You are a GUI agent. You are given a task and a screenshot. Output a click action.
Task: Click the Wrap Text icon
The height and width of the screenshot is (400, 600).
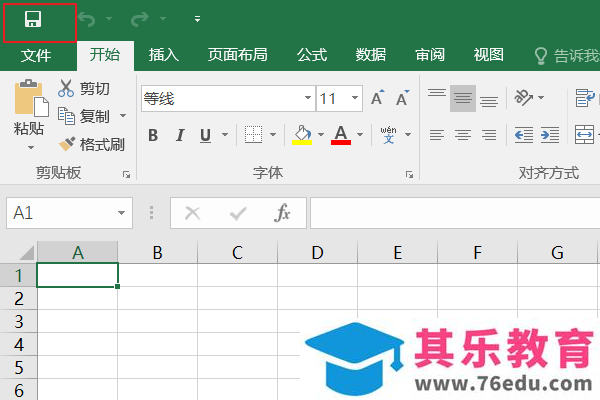coord(585,98)
